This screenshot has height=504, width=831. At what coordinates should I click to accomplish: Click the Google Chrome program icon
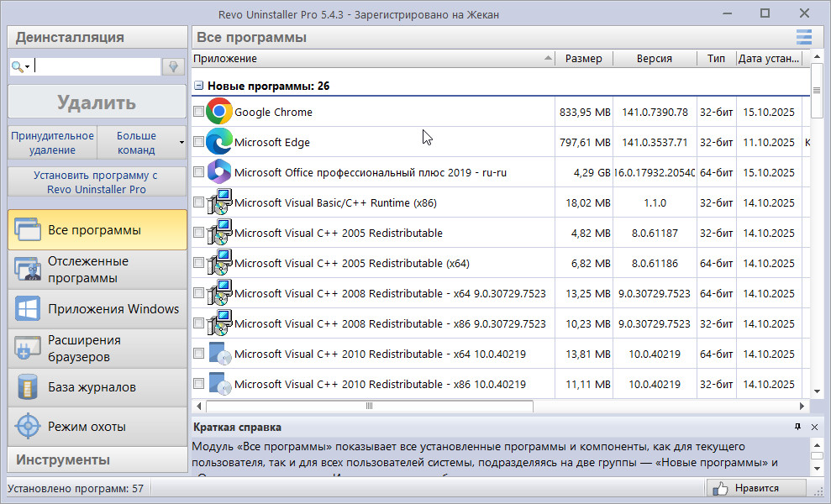[219, 112]
